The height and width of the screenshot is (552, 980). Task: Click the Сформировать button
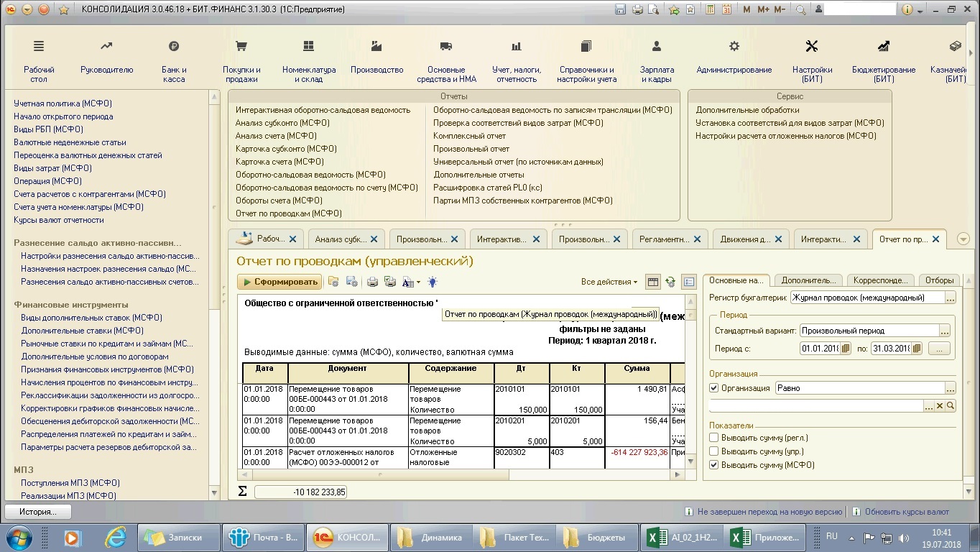(x=279, y=282)
